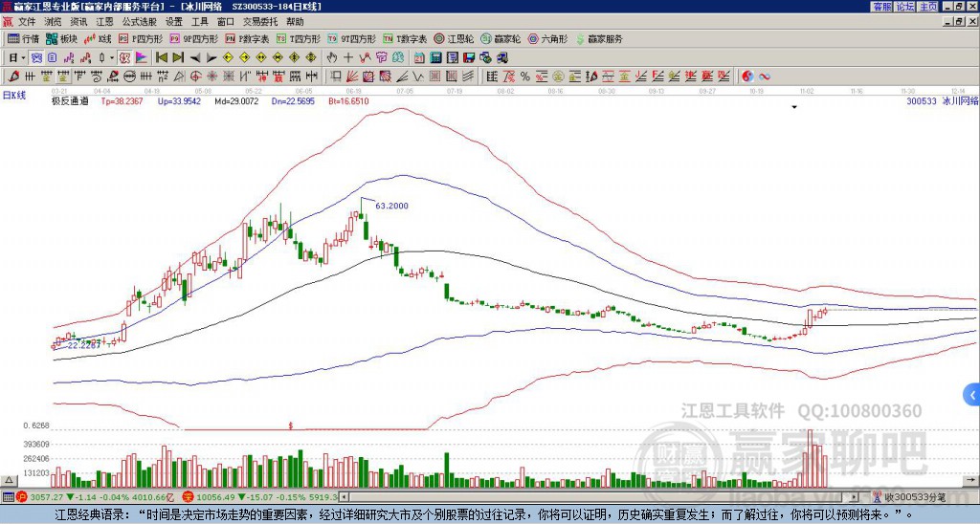Select the percent % retracement tool
Image resolution: width=980 pixels, height=524 pixels.
coord(525,76)
